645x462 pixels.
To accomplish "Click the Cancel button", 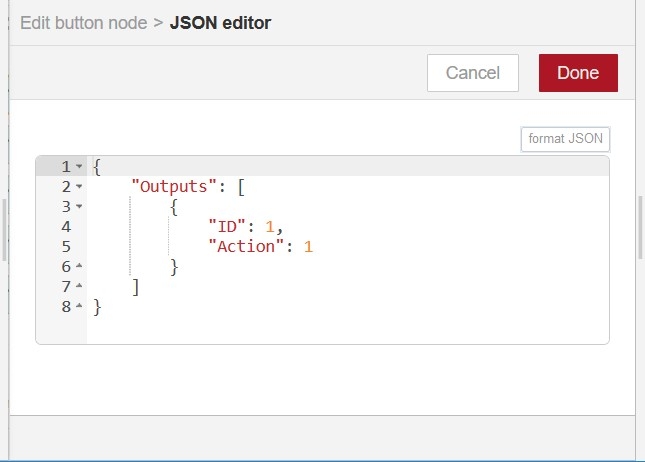I will 472,73.
